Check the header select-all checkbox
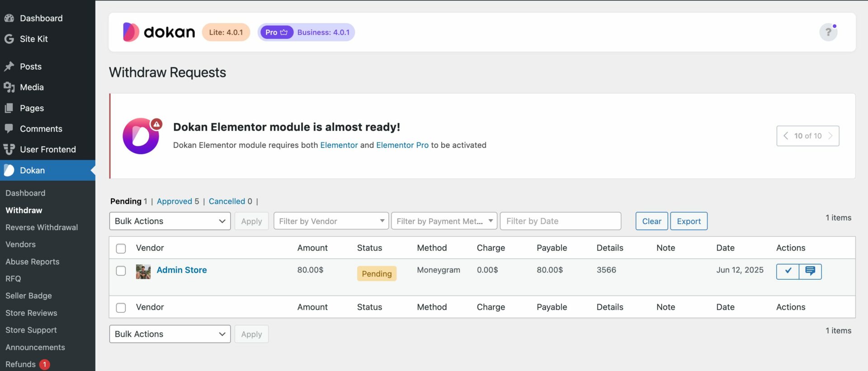868x371 pixels. coord(121,249)
